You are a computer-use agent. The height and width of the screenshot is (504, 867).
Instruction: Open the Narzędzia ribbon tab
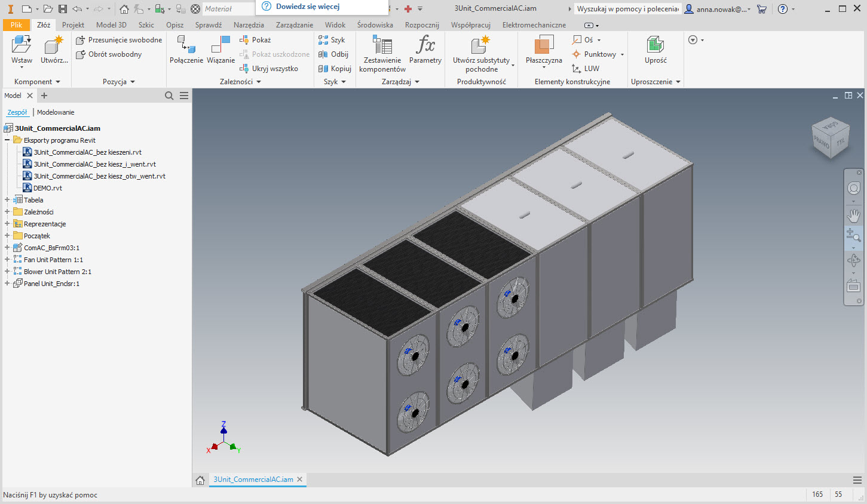pos(249,25)
